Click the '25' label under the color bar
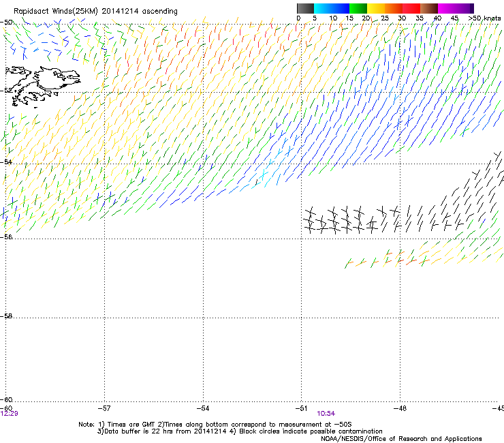The height and width of the screenshot is (443, 504). [x=384, y=18]
